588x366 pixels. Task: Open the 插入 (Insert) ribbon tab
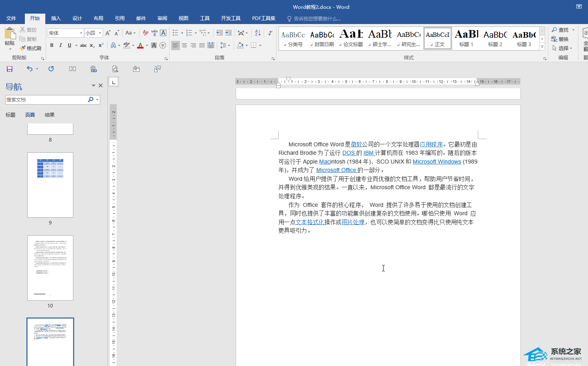56,18
